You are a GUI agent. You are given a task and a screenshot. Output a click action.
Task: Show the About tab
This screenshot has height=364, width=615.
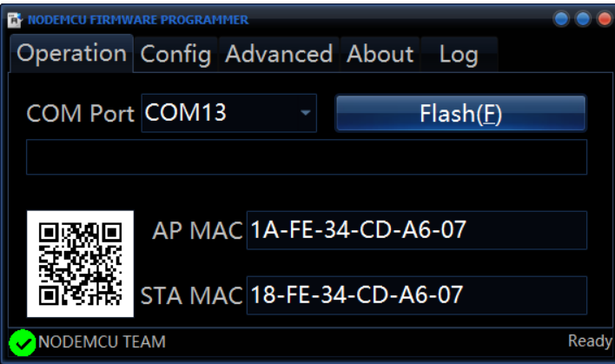coord(380,54)
